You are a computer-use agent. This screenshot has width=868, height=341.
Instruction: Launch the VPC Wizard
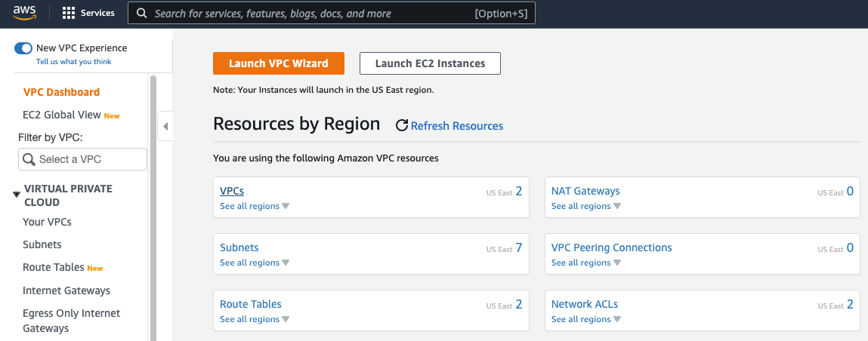coord(279,63)
